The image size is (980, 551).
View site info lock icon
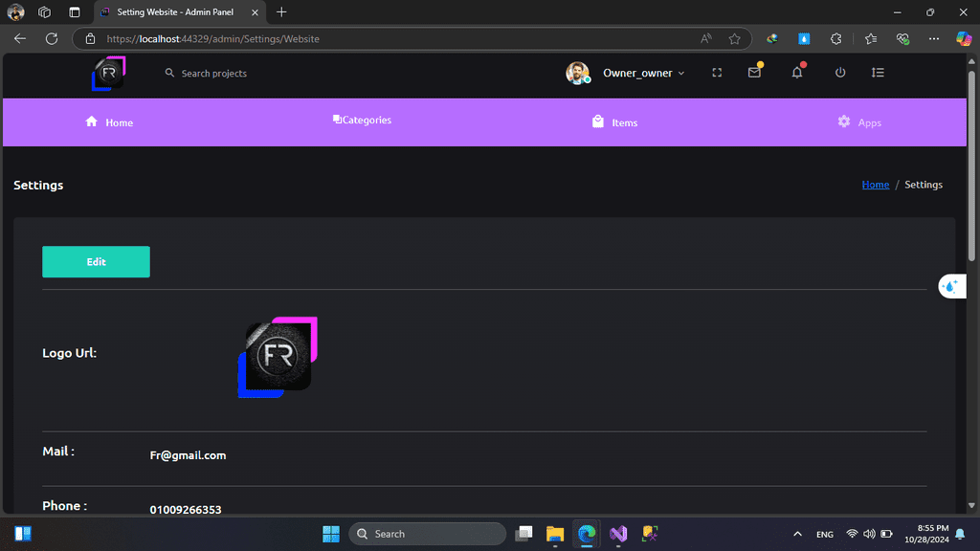pos(91,38)
